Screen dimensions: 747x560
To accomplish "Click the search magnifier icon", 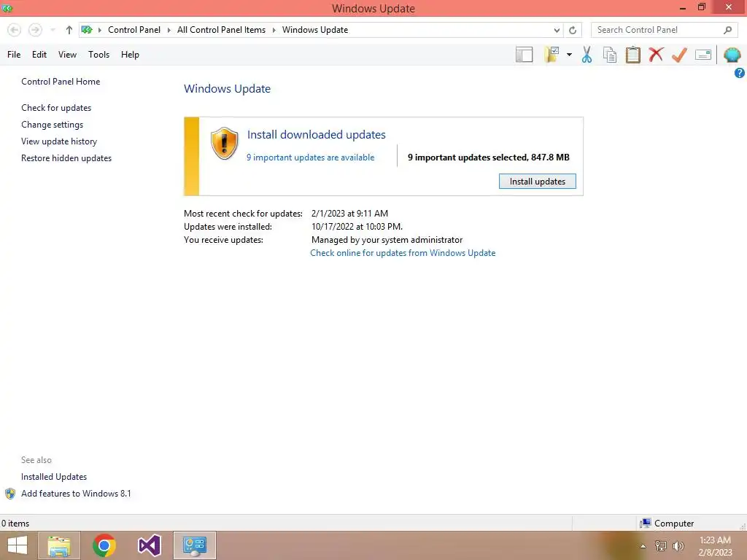I will [x=727, y=30].
